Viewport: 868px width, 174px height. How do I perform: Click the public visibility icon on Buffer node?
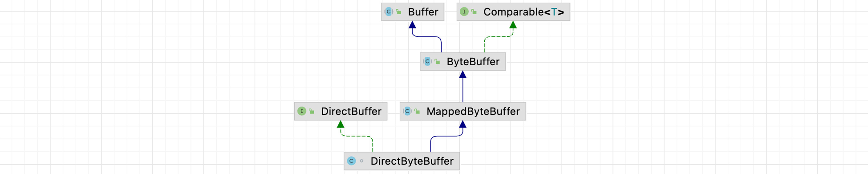399,12
